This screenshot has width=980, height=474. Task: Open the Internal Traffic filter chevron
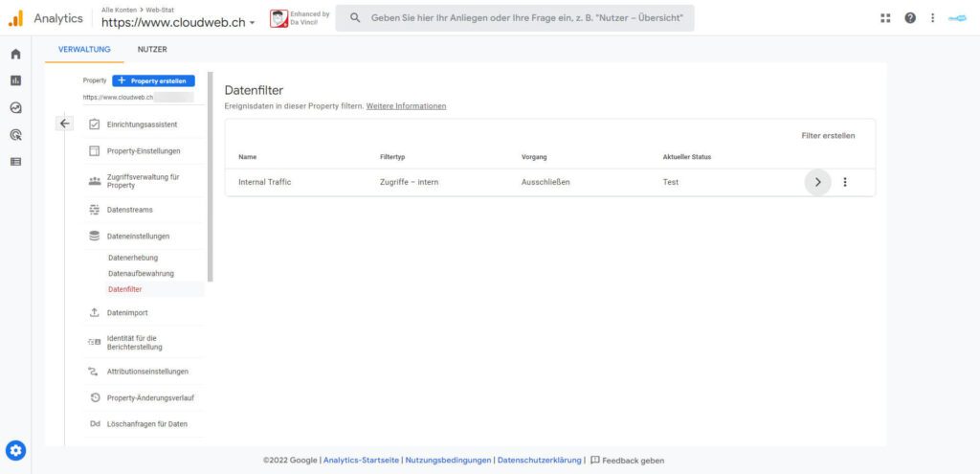817,182
